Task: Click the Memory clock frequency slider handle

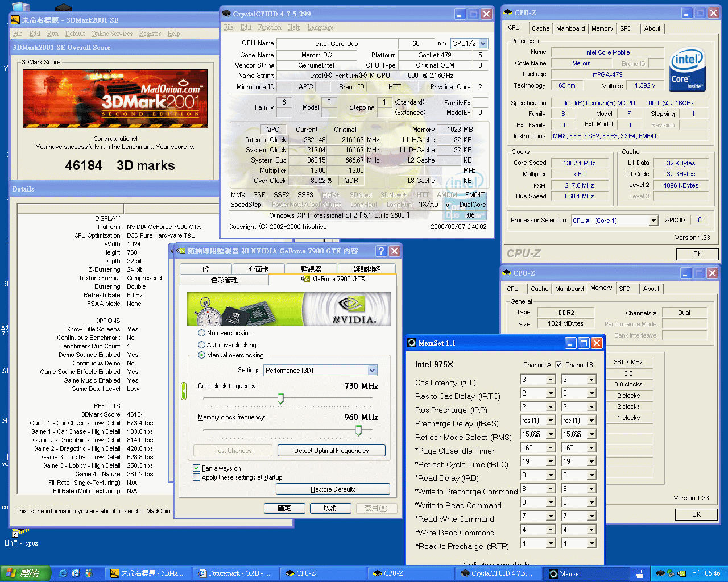Action: [x=358, y=430]
